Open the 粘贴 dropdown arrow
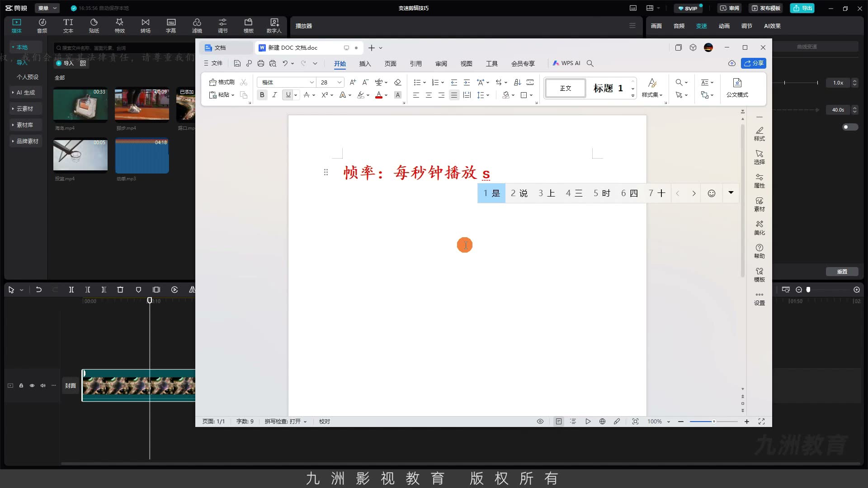 tap(233, 95)
